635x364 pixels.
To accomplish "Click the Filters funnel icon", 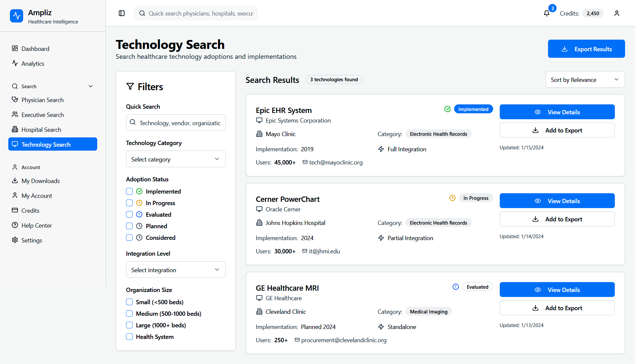I will pos(130,87).
